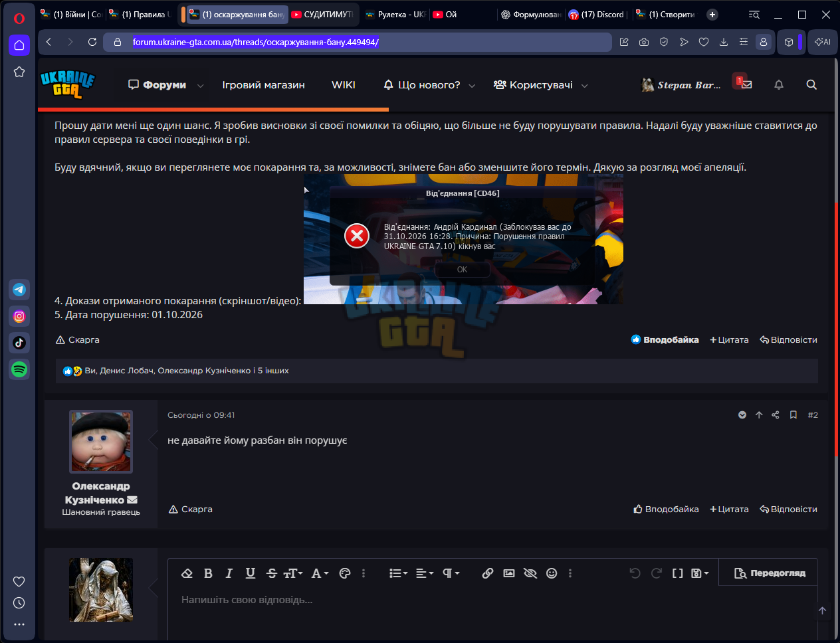Open the WIKI menu item

click(344, 85)
